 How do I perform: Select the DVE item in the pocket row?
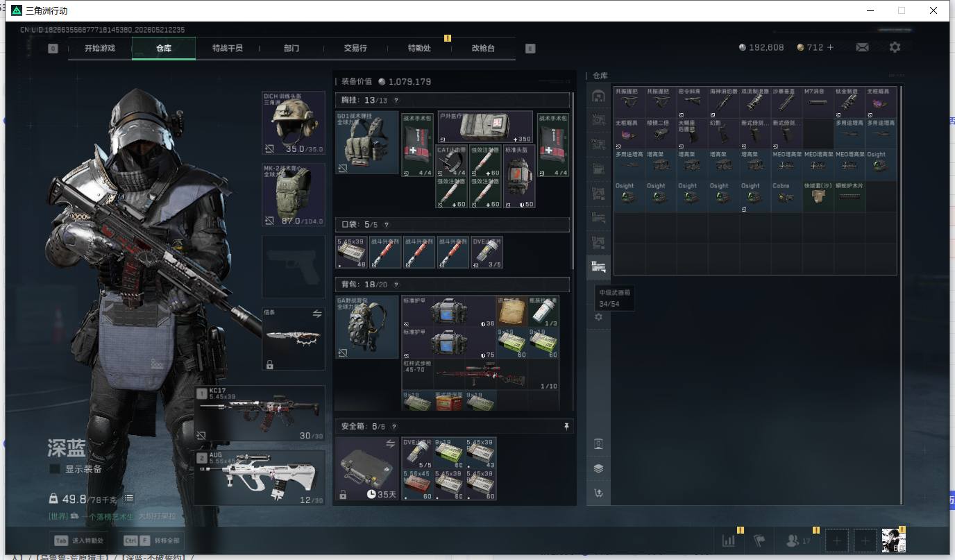point(487,253)
